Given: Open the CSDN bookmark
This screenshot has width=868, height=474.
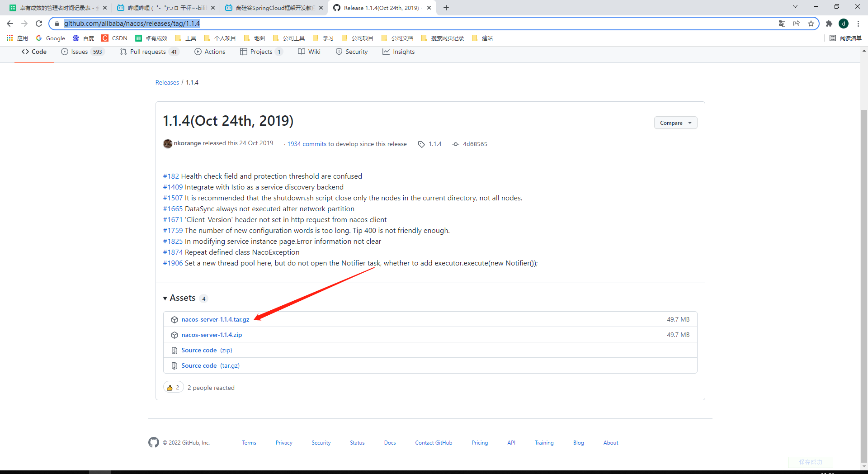Looking at the screenshot, I should click(x=115, y=38).
